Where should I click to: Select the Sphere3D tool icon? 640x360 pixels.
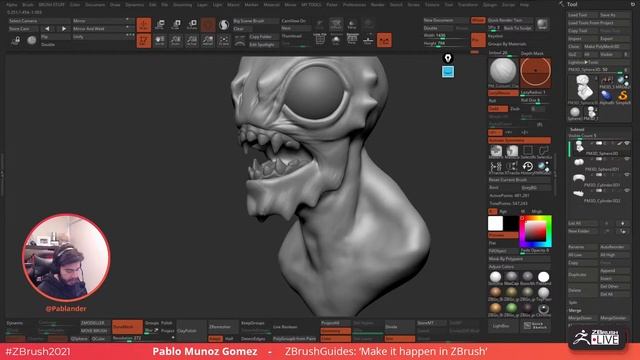575,112
